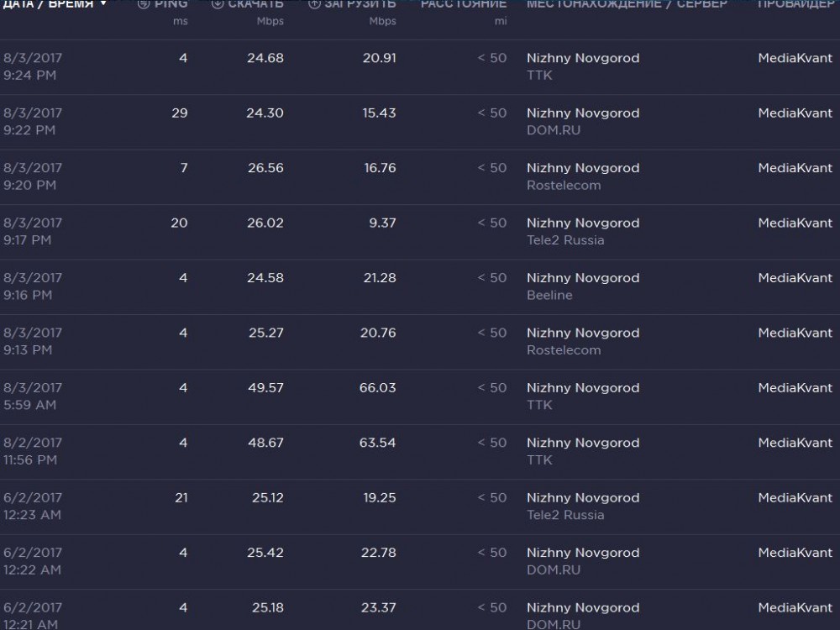Click MediaKvant provider in 9:13 PM row
The height and width of the screenshot is (630, 840).
795,333
